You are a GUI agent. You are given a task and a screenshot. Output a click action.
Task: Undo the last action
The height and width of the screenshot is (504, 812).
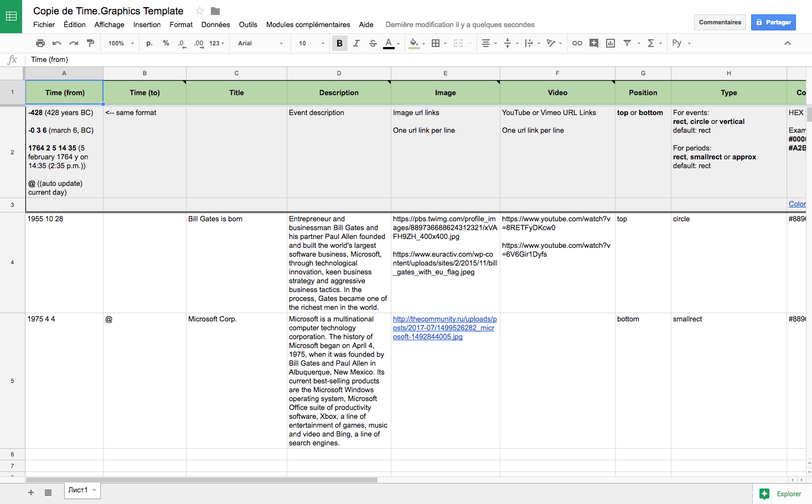click(x=56, y=43)
